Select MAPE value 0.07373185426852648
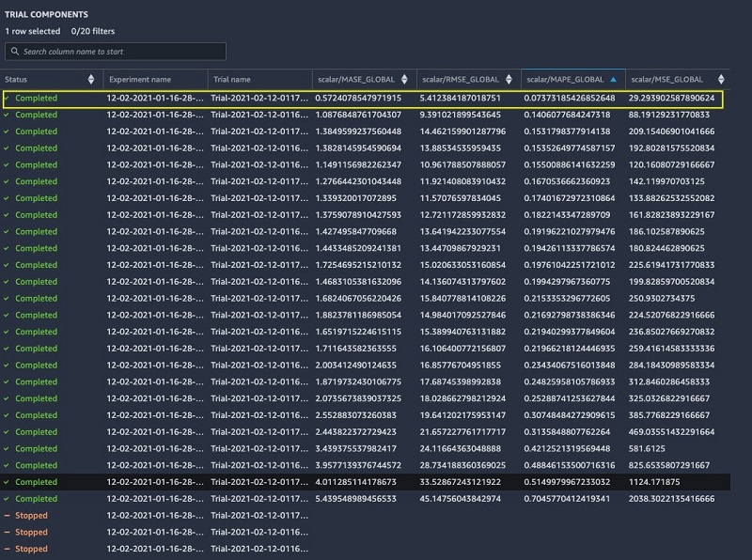Viewport: 752px width, 560px height. coord(570,98)
